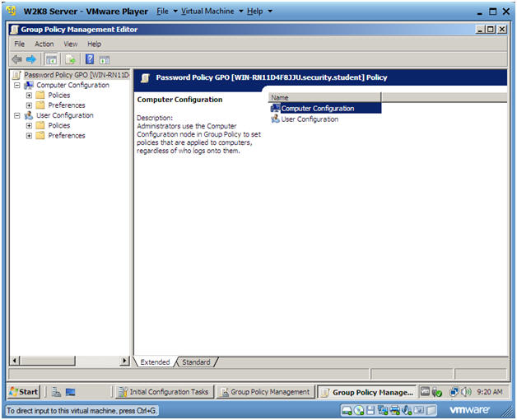Image resolution: width=517 pixels, height=420 pixels.
Task: Click the tree pane horizontal scrollbar thumb
Action: pyautogui.click(x=48, y=361)
